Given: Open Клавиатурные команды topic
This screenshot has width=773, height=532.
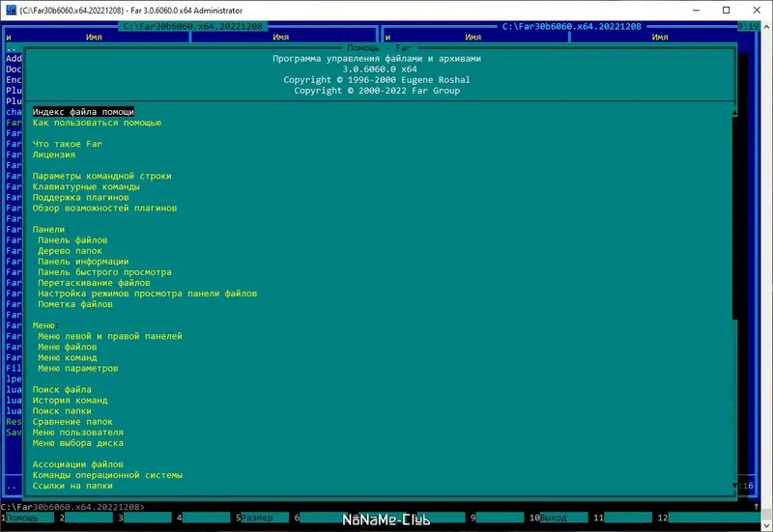Looking at the screenshot, I should coord(86,186).
